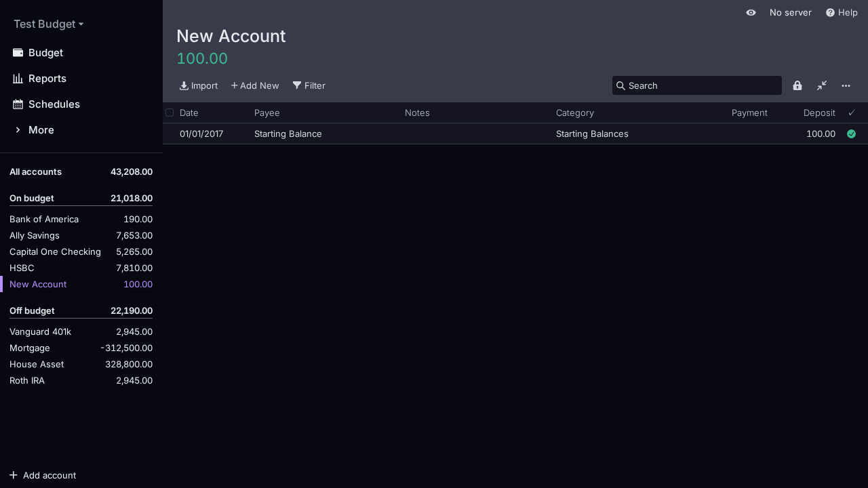The image size is (868, 488).
Task: Focus the Search transactions field
Action: [x=702, y=85]
